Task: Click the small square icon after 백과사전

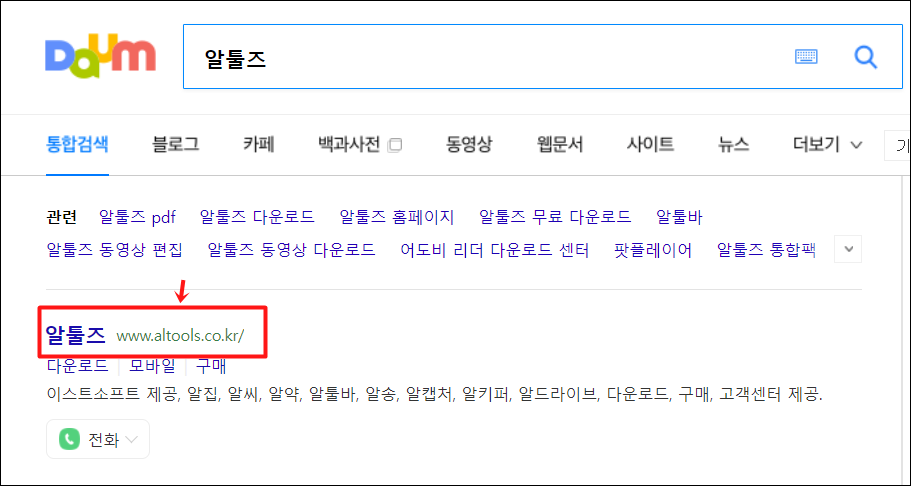Action: 395,145
